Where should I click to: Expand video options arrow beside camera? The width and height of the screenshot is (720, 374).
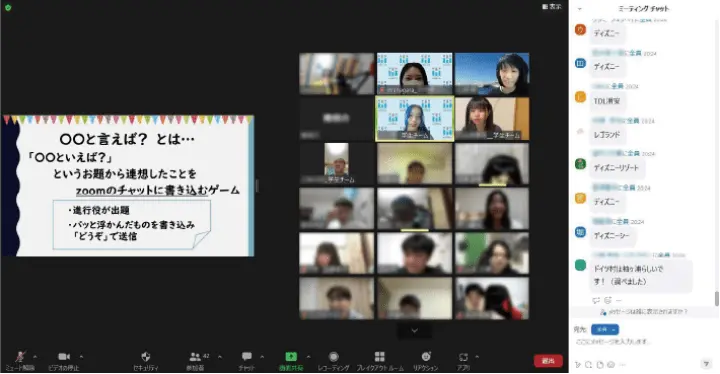click(x=81, y=357)
